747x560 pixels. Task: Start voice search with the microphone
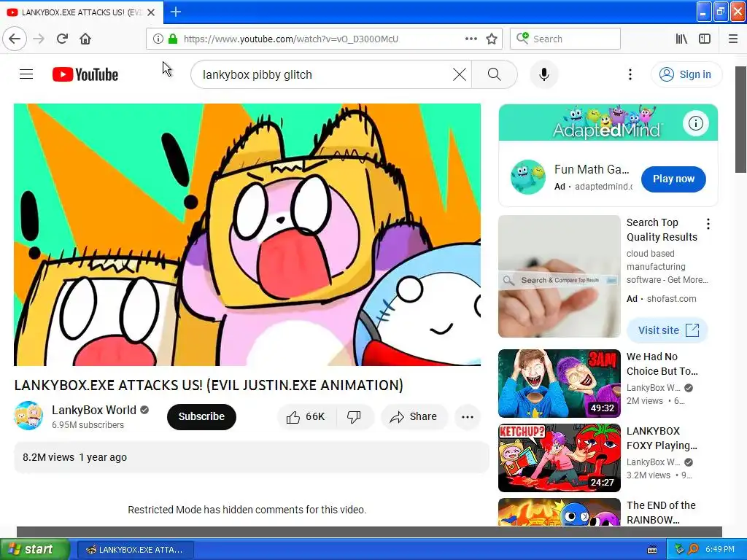[x=544, y=74]
